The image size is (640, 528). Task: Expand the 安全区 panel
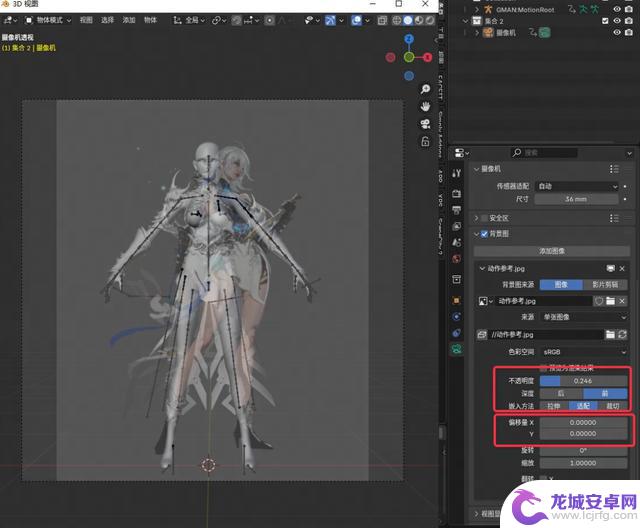(477, 218)
